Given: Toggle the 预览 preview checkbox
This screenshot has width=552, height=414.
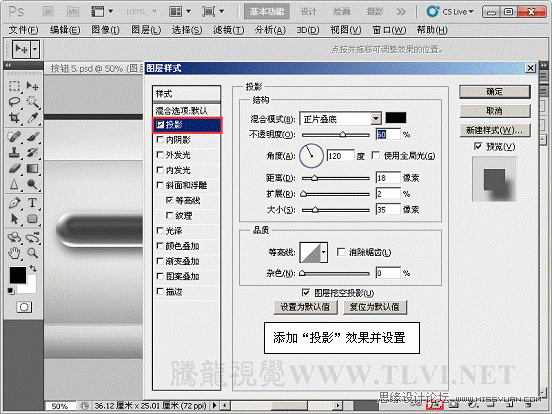Looking at the screenshot, I should [x=478, y=146].
